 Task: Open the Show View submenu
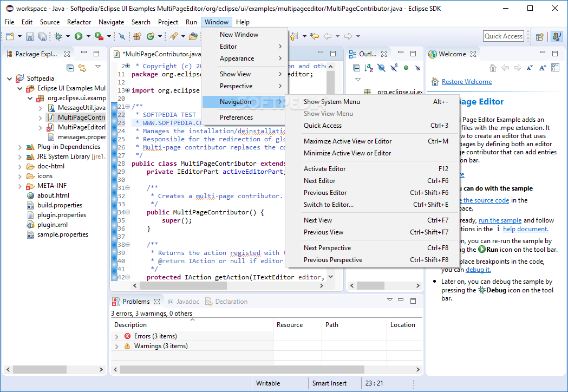pos(245,74)
